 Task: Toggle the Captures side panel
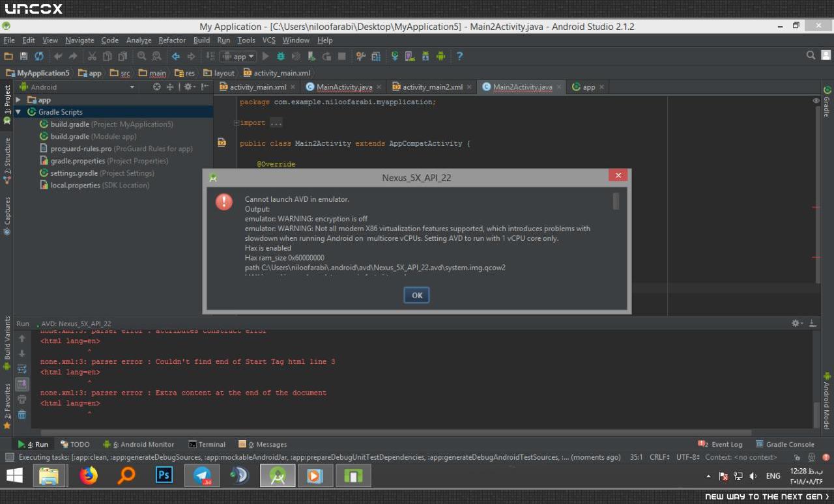point(7,216)
